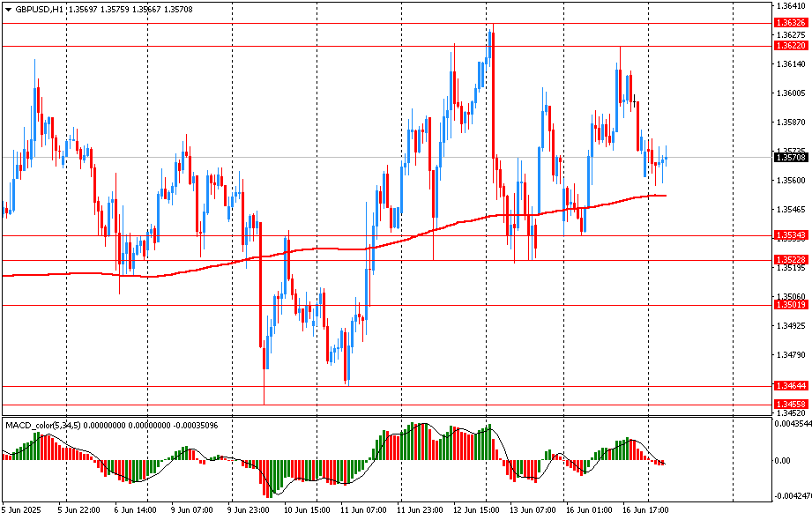The height and width of the screenshot is (520, 812).
Task: Click the 1.36410 top price axis value
Action: pos(791,6)
